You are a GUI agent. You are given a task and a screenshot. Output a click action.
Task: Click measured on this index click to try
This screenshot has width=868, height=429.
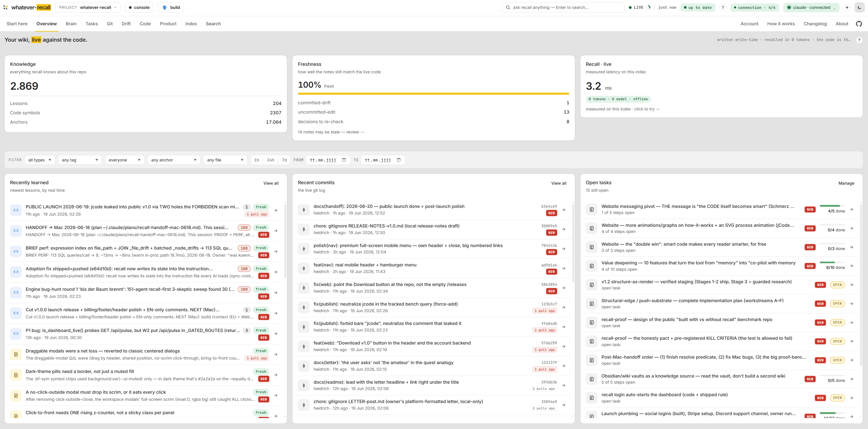point(622,109)
